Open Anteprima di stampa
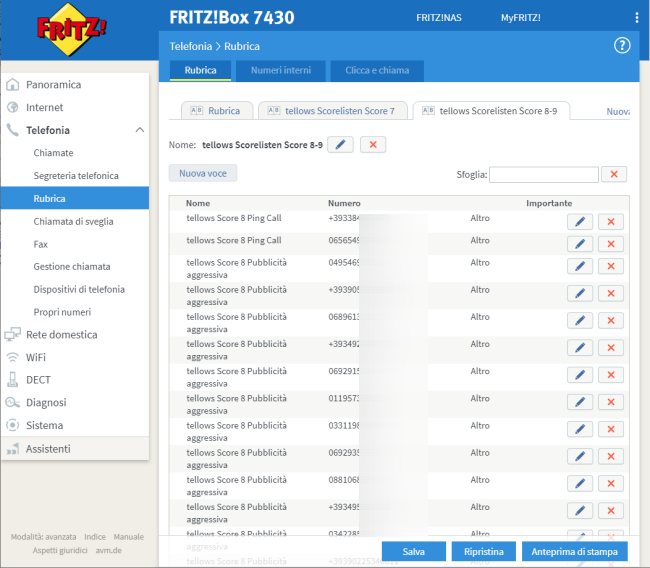The image size is (650, 568). (575, 551)
